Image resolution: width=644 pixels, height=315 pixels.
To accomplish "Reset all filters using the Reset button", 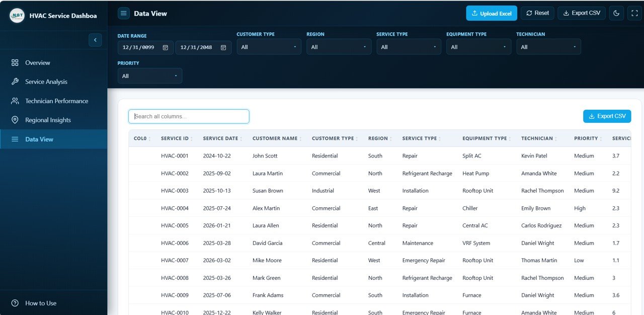I will (x=537, y=13).
